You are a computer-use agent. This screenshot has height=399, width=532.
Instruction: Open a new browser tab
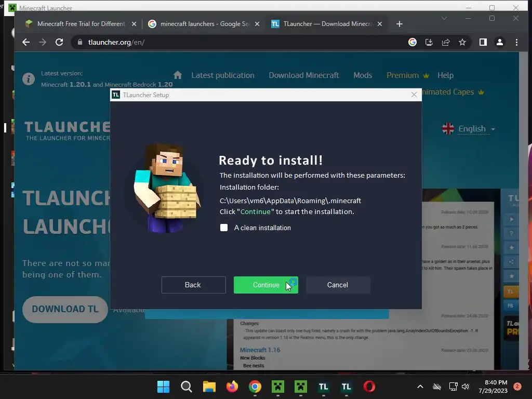point(400,24)
